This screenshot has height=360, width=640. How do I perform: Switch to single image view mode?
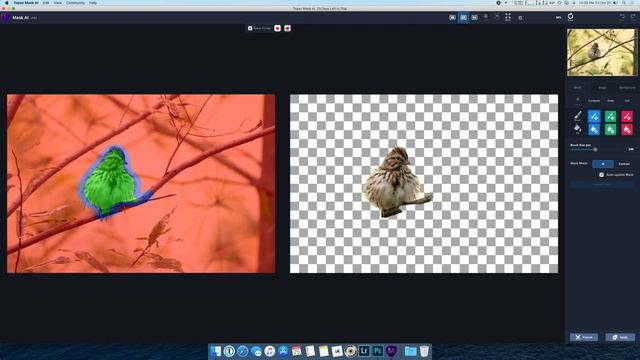tap(452, 18)
